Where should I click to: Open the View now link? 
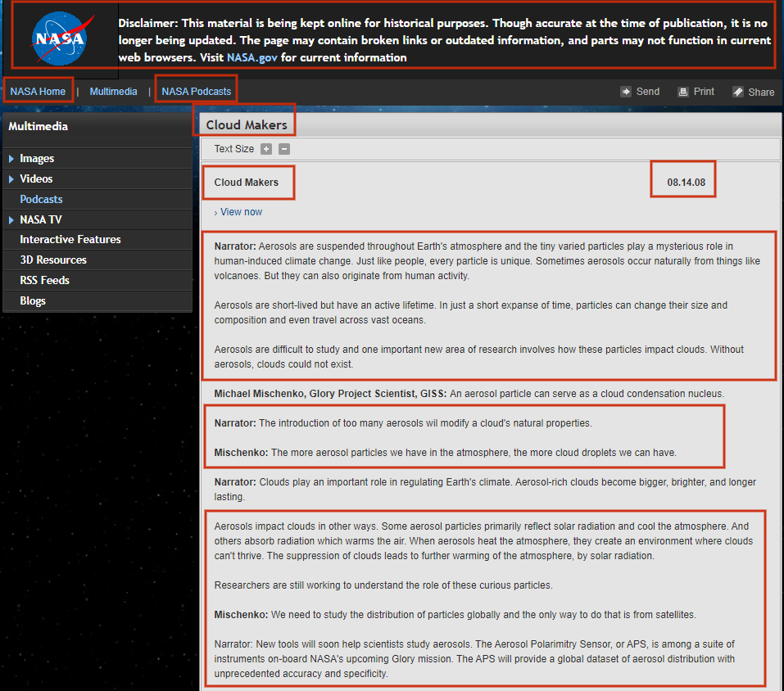(x=241, y=212)
